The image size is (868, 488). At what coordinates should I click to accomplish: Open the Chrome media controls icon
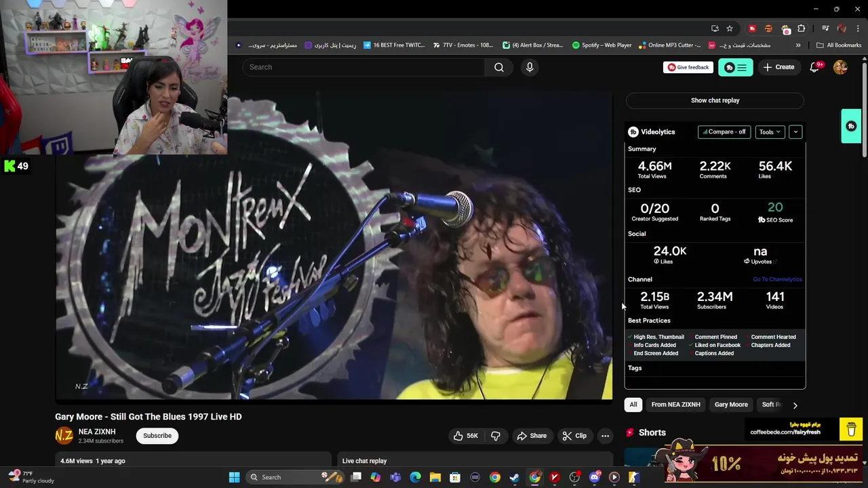(825, 28)
